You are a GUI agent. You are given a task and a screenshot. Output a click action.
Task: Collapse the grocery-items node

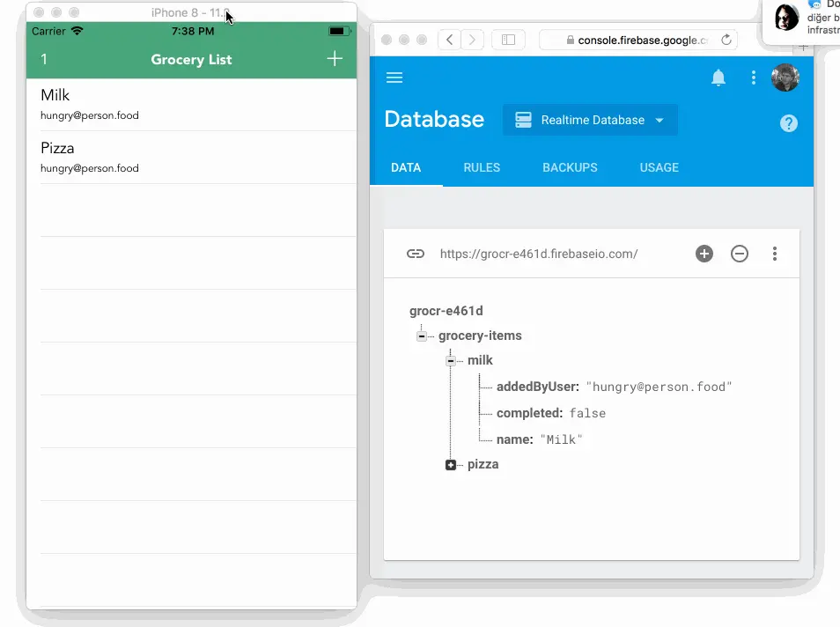coord(422,336)
